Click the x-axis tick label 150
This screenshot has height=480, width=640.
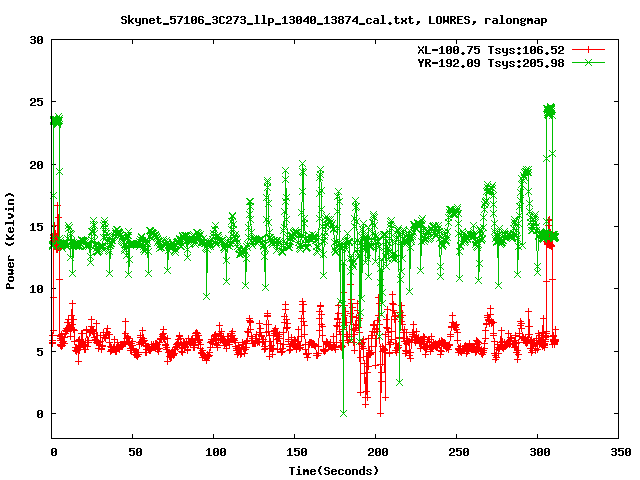[x=296, y=452]
